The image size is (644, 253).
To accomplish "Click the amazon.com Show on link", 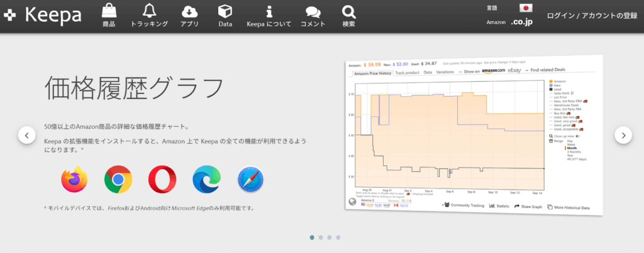I will tap(493, 71).
